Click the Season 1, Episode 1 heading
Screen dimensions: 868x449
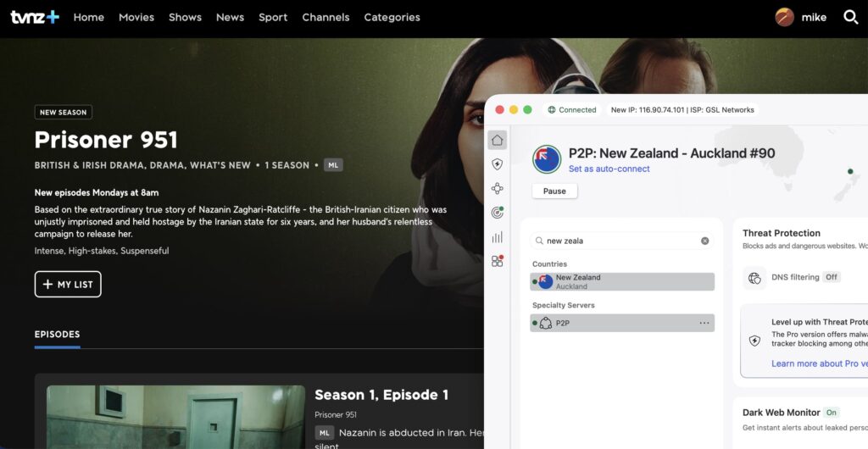coord(381,395)
